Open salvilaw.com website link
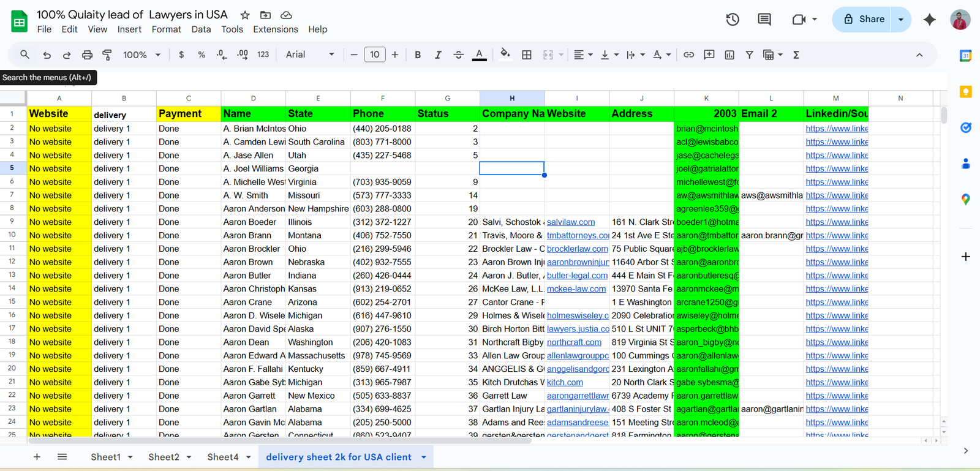Viewport: 980px width, 471px height. pyautogui.click(x=571, y=222)
